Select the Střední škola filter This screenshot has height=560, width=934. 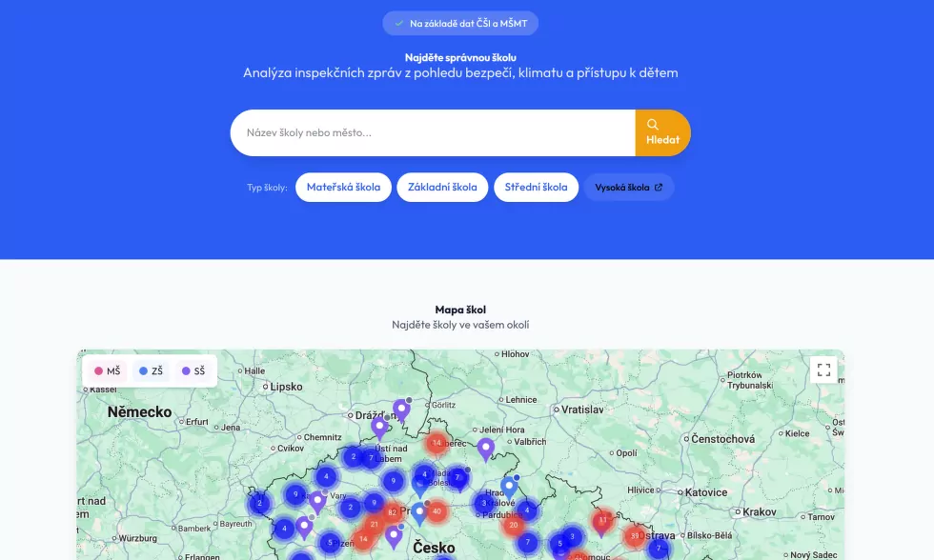tap(536, 187)
